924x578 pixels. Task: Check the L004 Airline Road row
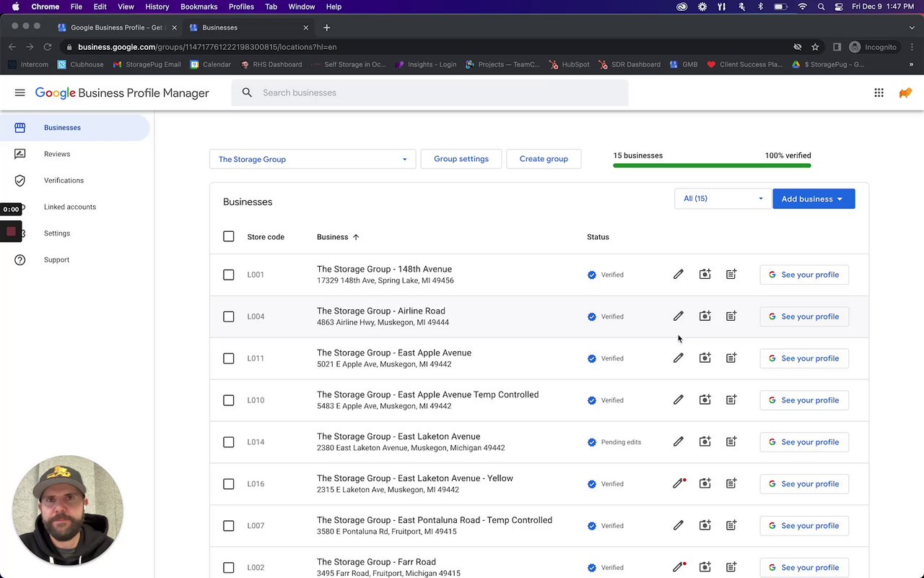[229, 316]
